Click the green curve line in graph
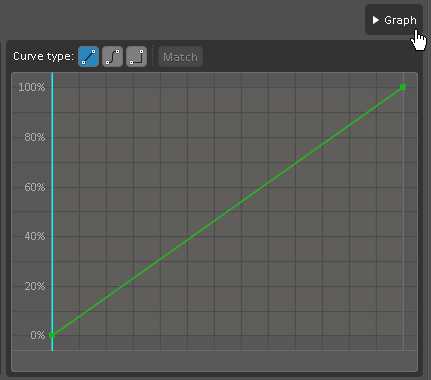Image resolution: width=431 pixels, height=380 pixels. (227, 211)
